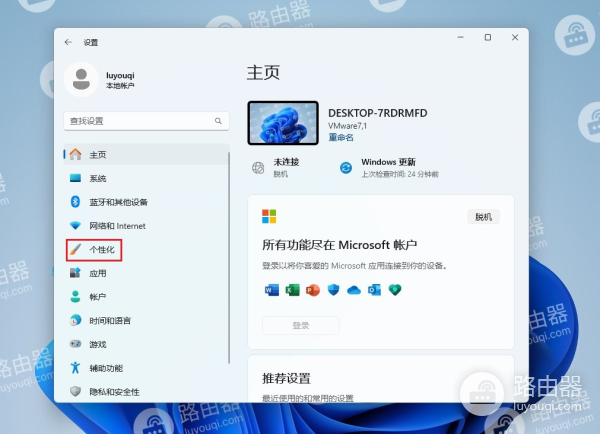Focus the 查找设置 search field
The height and width of the screenshot is (434, 600).
146,121
